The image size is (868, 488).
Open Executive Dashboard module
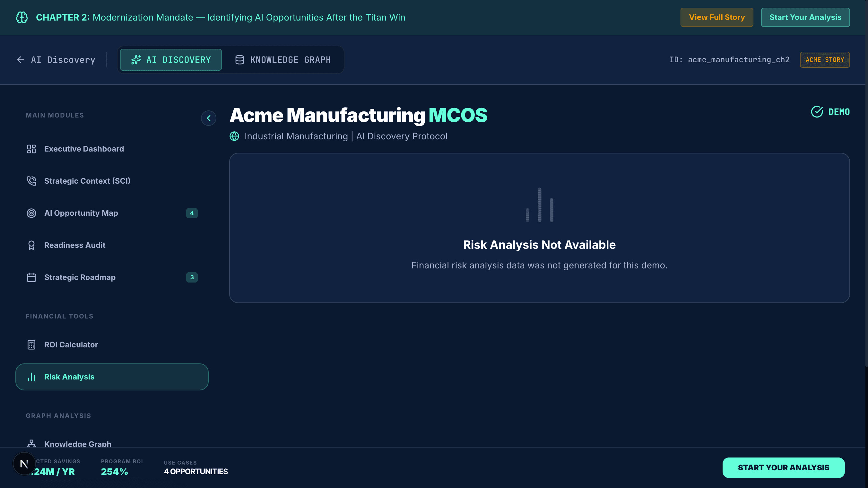tap(112, 149)
